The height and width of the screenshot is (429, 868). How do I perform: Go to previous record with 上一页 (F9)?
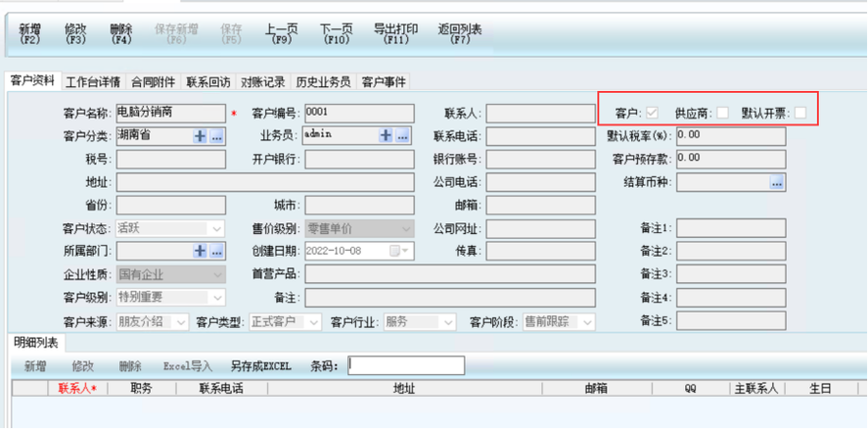(x=281, y=34)
